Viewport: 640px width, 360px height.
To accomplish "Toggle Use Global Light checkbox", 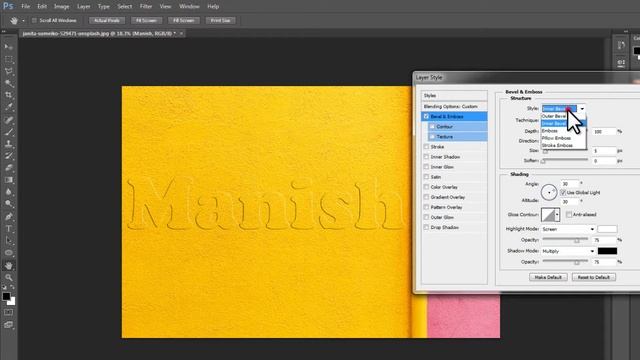I will 563,192.
